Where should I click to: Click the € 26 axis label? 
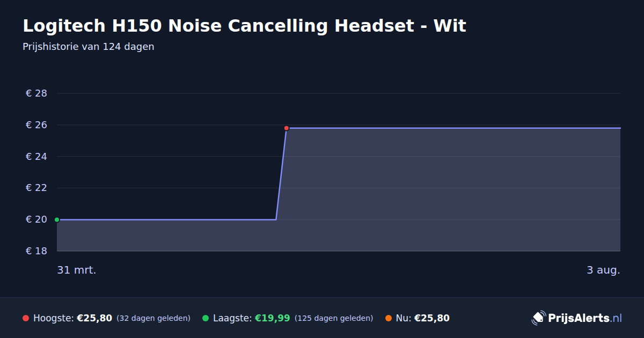pyautogui.click(x=36, y=125)
